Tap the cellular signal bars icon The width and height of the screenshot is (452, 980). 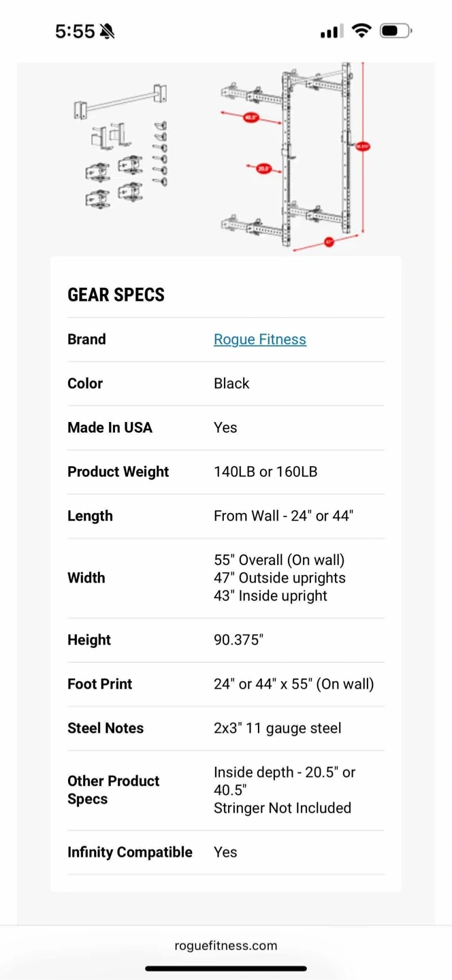pos(332,32)
